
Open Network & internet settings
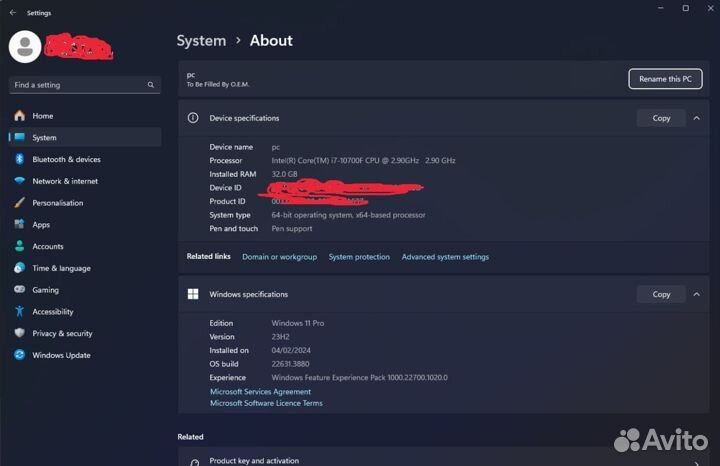tap(85, 181)
